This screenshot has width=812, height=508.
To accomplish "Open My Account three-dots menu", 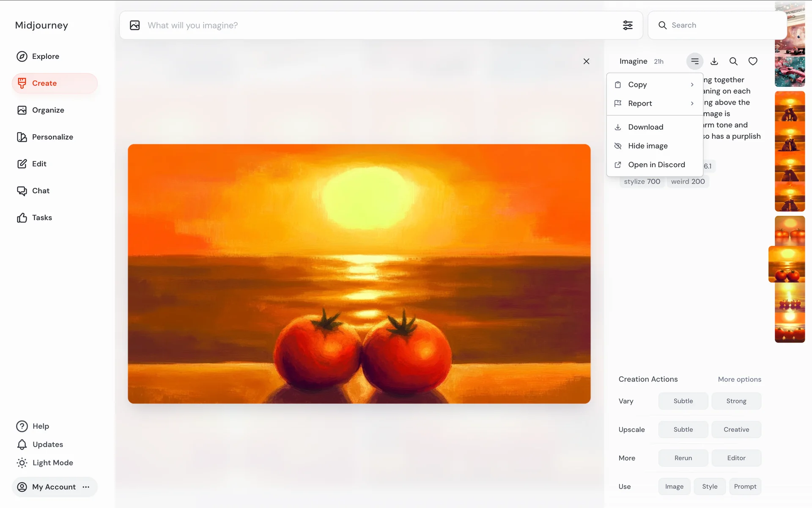I will pos(86,487).
